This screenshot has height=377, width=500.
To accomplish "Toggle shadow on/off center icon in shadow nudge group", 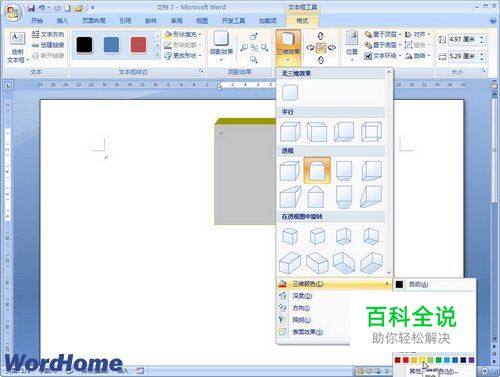I will (254, 48).
